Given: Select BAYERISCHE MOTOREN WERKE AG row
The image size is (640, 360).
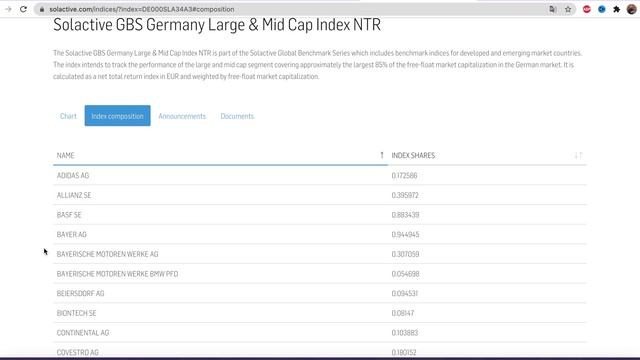Looking at the screenshot, I should pyautogui.click(x=107, y=254).
